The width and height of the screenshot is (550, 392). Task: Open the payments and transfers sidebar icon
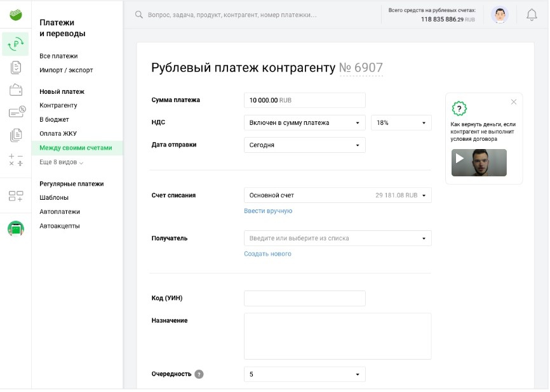16,44
